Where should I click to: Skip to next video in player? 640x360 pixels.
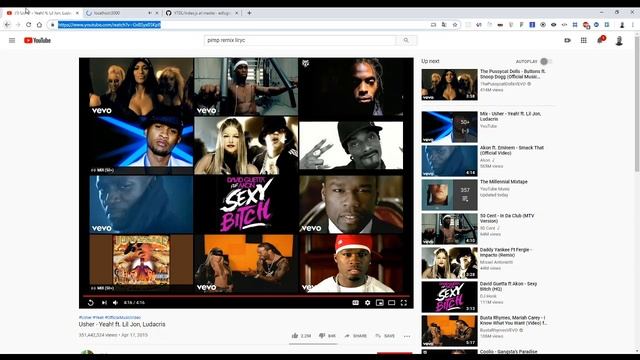[104, 303]
